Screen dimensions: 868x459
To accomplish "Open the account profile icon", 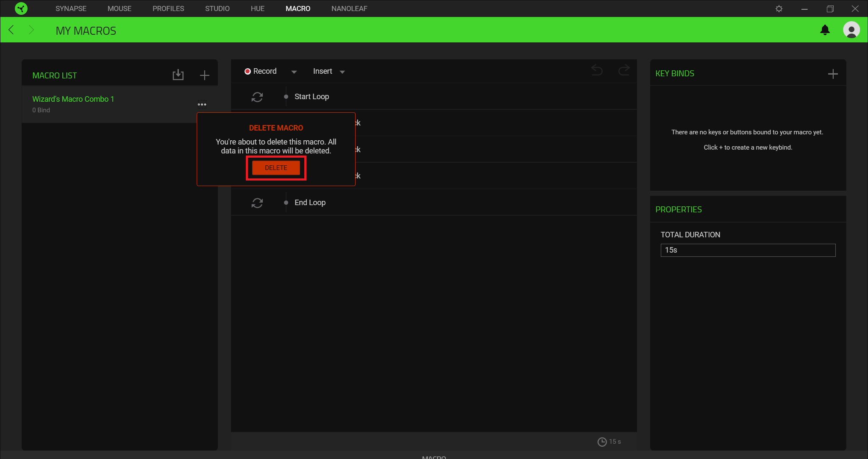I will [852, 30].
